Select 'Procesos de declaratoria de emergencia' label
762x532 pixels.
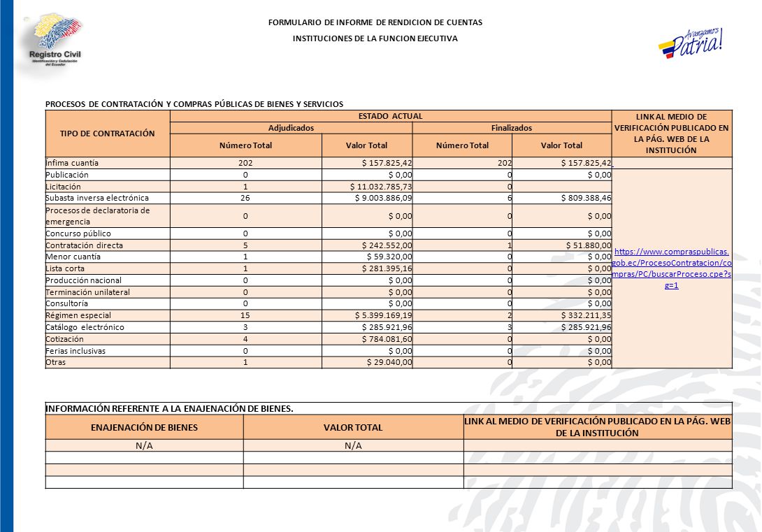pyautogui.click(x=98, y=216)
